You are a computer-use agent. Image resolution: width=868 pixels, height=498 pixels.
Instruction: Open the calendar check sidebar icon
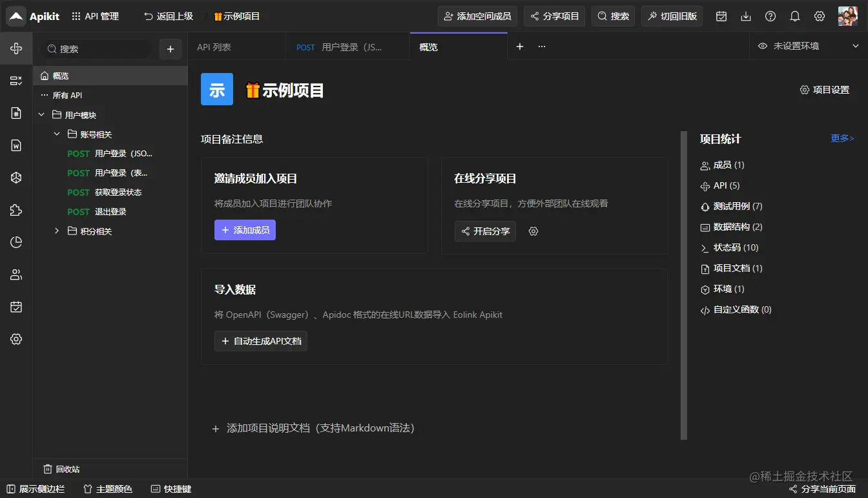pos(16,307)
